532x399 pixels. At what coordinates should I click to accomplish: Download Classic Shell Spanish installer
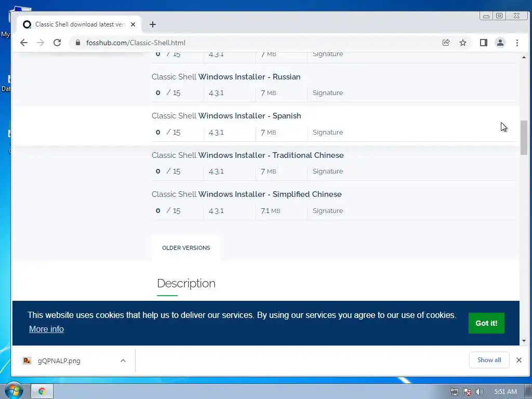coord(227,116)
